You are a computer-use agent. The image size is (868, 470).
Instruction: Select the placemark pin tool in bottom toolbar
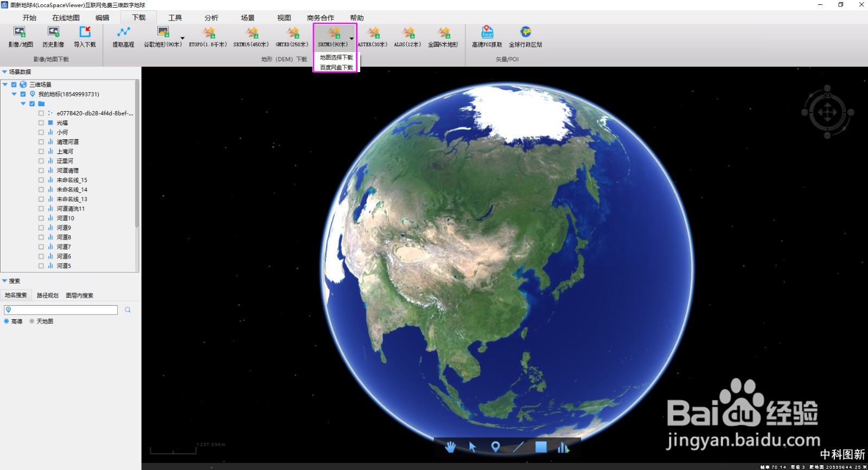[x=495, y=447]
